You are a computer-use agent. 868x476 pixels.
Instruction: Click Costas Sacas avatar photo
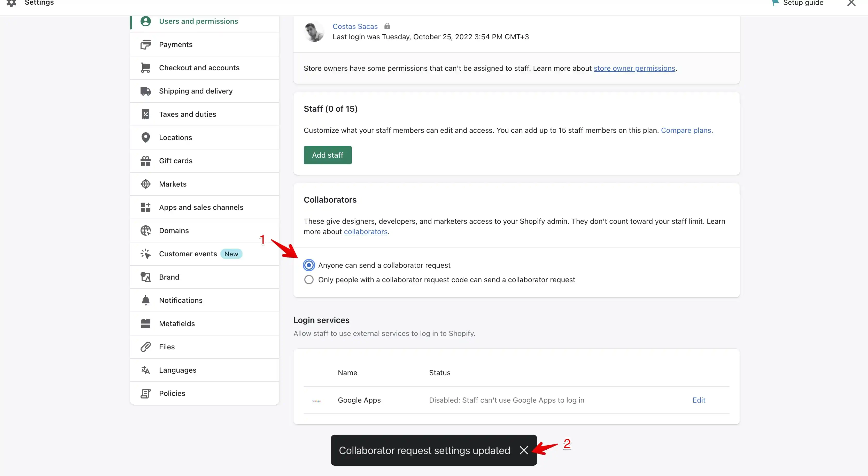pyautogui.click(x=314, y=31)
